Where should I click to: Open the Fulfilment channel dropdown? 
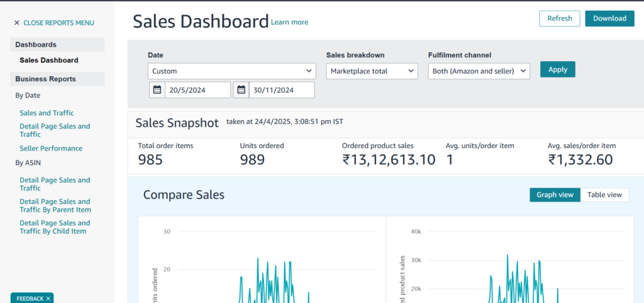[479, 71]
